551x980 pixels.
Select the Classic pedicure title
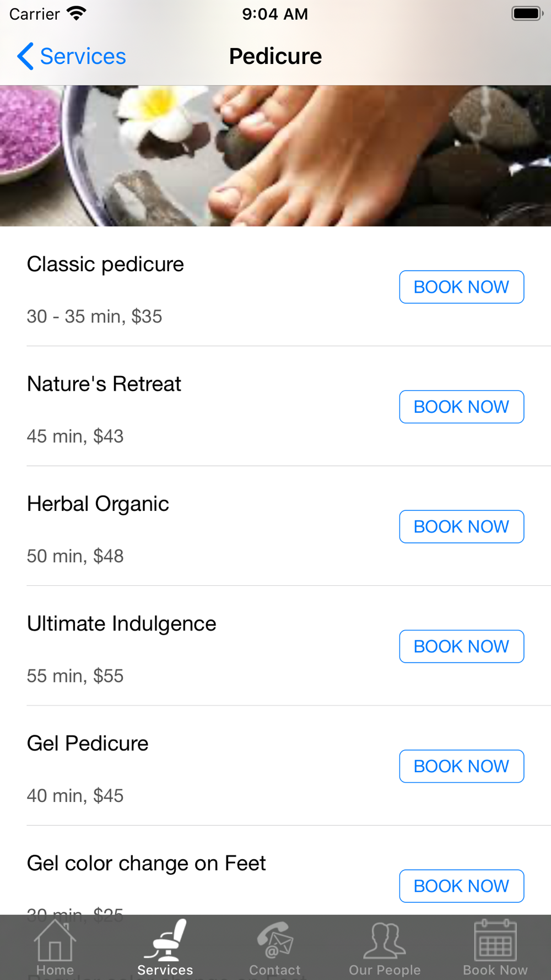(105, 264)
